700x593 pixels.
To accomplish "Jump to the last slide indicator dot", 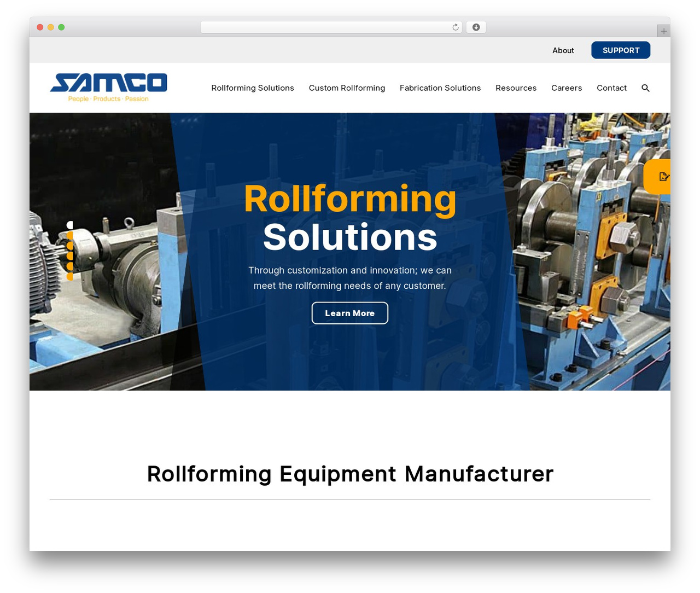I will (x=70, y=277).
